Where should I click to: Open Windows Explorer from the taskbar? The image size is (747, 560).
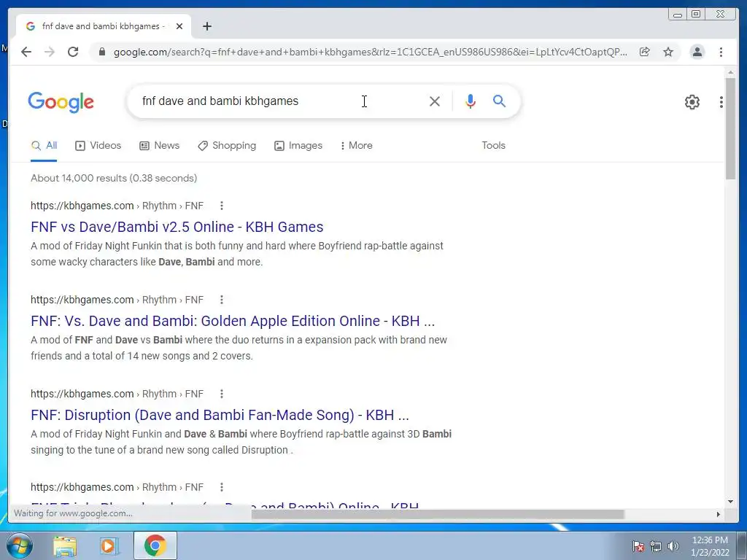point(65,545)
